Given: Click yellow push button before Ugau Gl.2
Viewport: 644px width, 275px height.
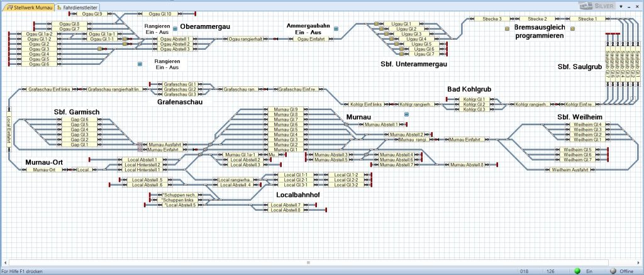Looking at the screenshot, I should (x=381, y=29).
